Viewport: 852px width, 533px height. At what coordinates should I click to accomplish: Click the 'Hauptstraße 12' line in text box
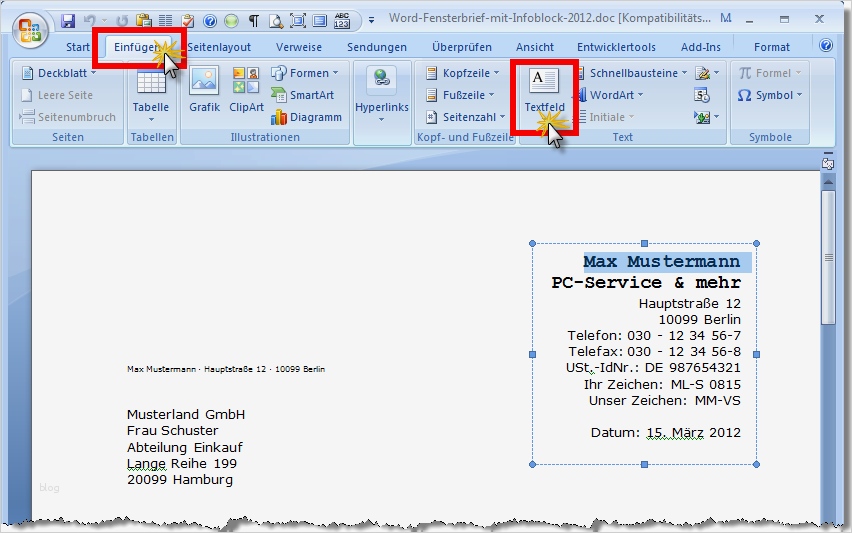[x=690, y=303]
